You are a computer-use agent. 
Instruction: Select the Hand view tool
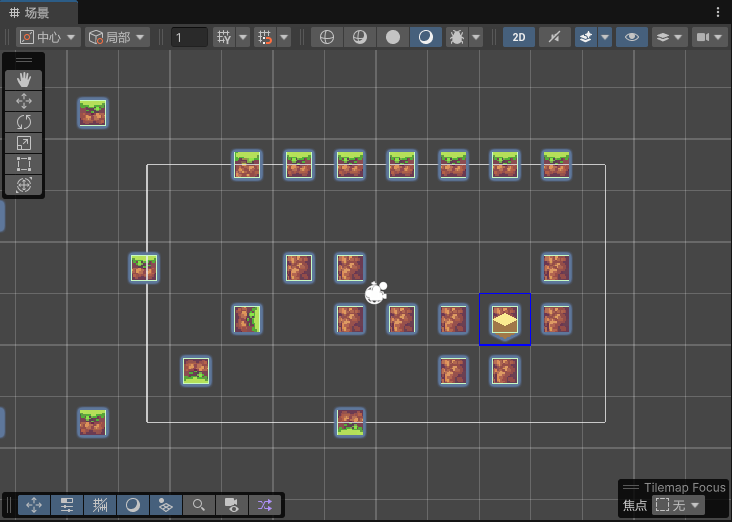pyautogui.click(x=24, y=80)
